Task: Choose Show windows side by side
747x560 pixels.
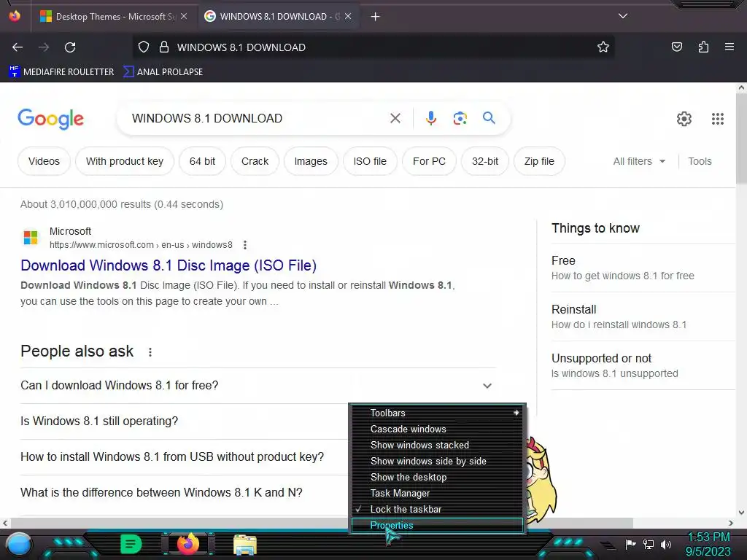Action: click(x=436, y=461)
